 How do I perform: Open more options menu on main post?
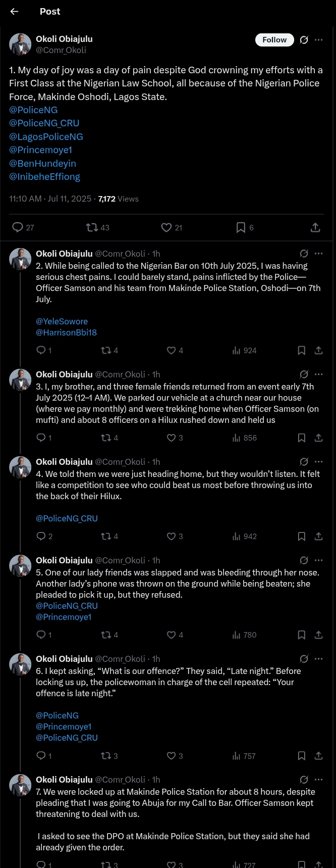(319, 40)
